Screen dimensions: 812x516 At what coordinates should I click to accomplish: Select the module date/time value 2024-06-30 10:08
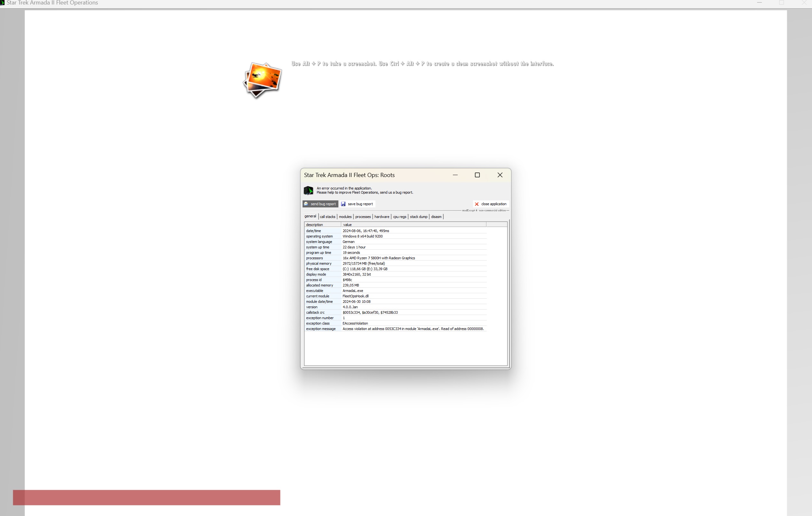tap(357, 301)
